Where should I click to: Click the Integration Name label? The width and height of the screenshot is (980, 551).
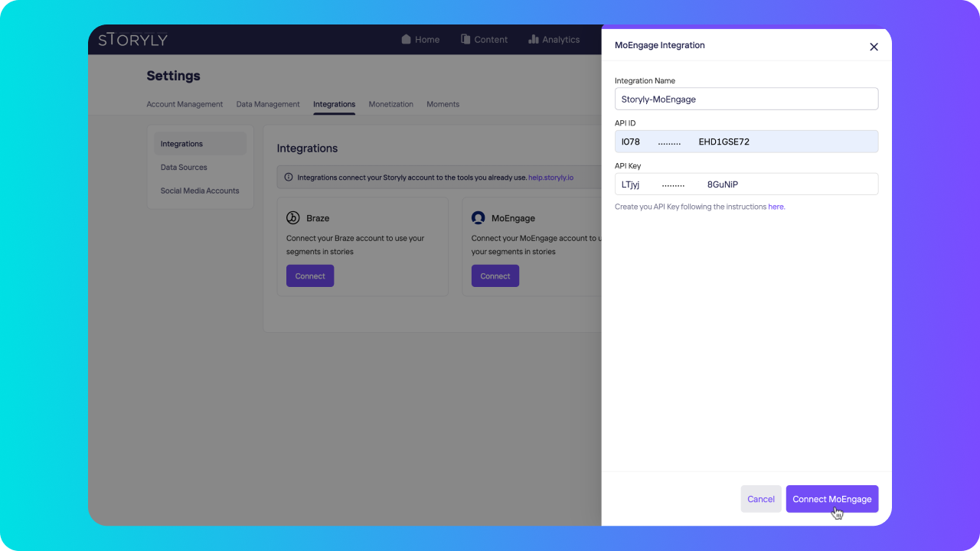(x=645, y=80)
